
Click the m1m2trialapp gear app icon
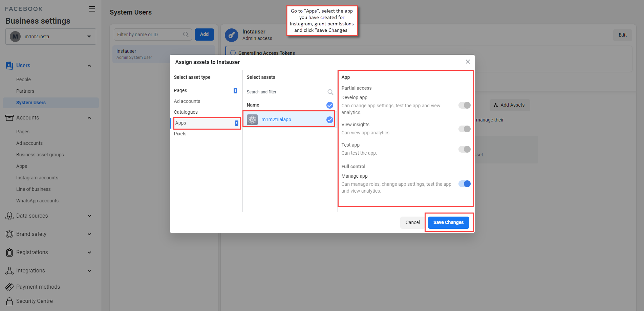(x=252, y=119)
